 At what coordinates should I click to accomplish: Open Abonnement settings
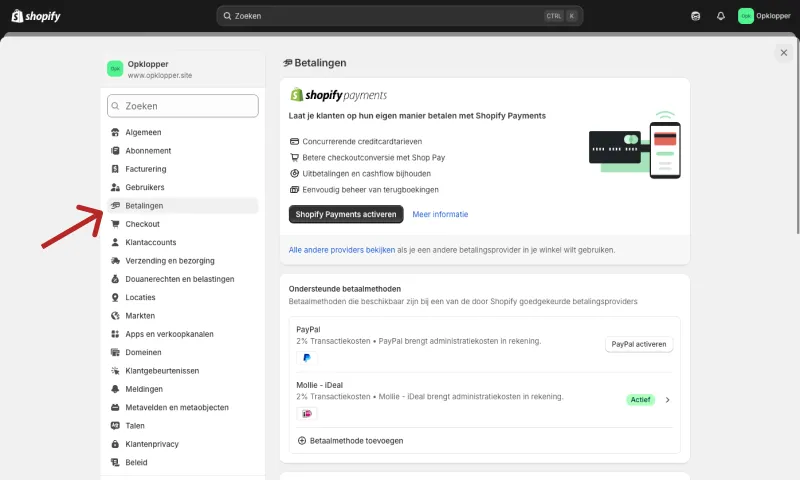[x=183, y=150]
